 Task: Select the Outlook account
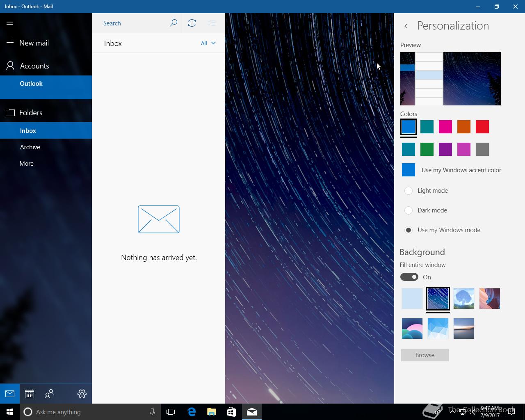[46, 87]
